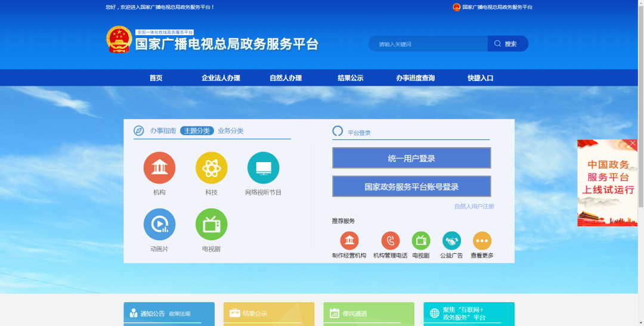Click 国家广播电视总局政务服务平台 link at top right
This screenshot has width=644, height=326.
(x=497, y=7)
